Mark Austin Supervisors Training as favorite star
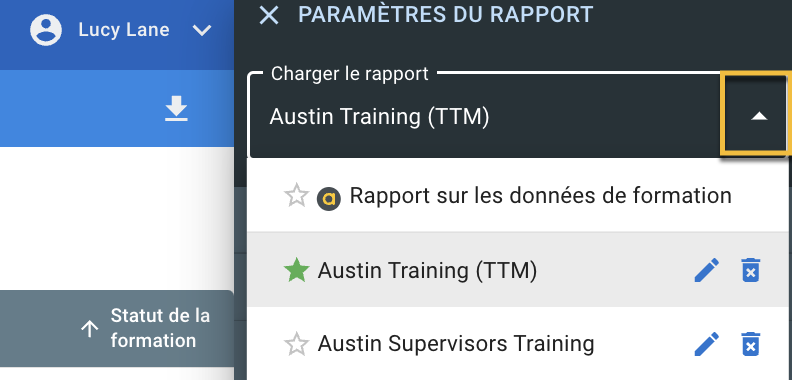 coord(296,345)
